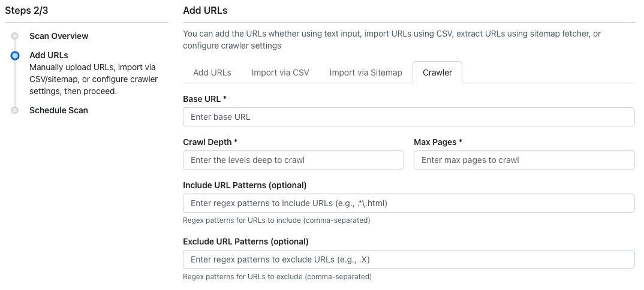Click the Schedule Scan step circle

(15, 110)
